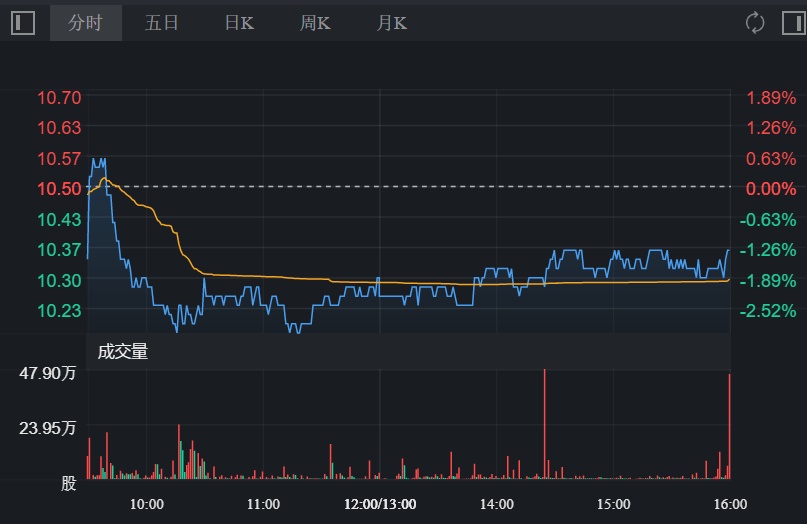
Task: Select the 12:00/13:00 time marker
Action: pyautogui.click(x=380, y=504)
